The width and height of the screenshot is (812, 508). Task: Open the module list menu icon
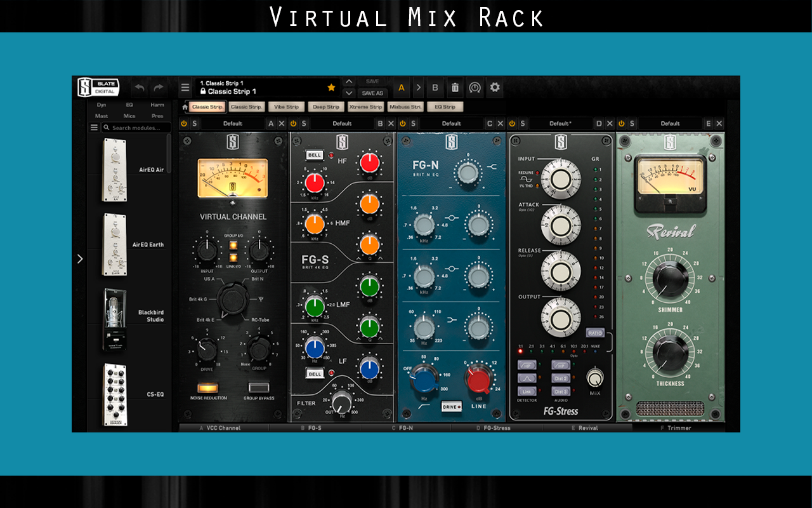[x=94, y=128]
